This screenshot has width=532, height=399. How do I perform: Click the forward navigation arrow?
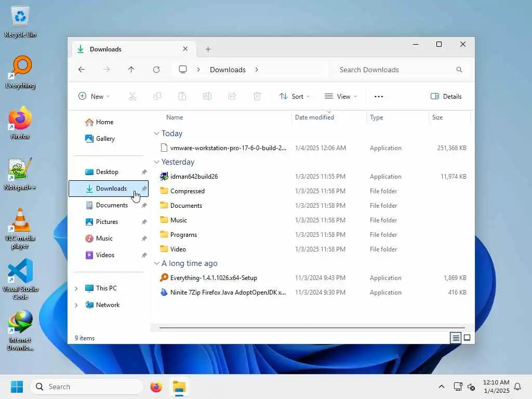pyautogui.click(x=107, y=70)
